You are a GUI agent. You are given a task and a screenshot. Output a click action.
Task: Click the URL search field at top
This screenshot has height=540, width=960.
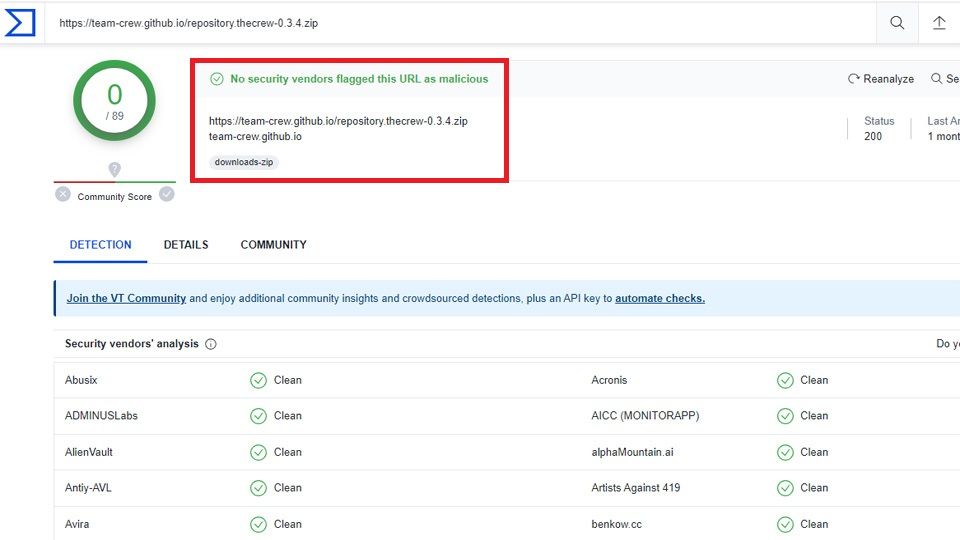tap(460, 23)
